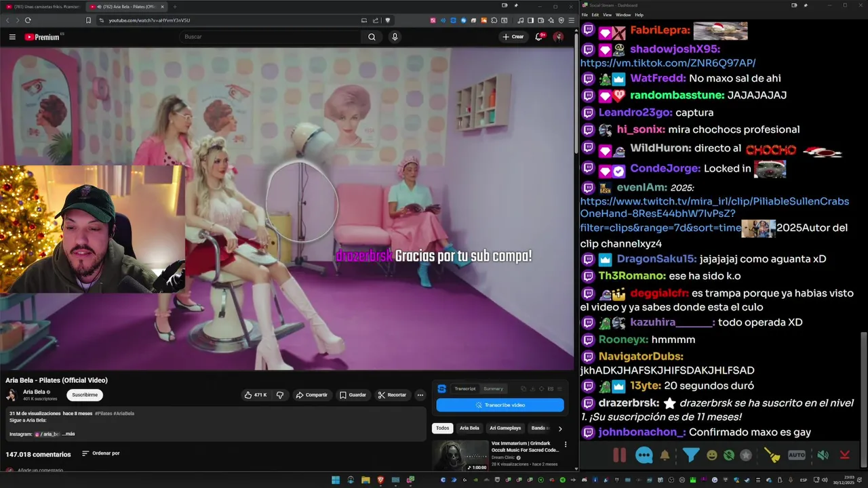Screen dimensions: 868x488
Task: Open Brave browser from the taskbar
Action: coord(380,480)
